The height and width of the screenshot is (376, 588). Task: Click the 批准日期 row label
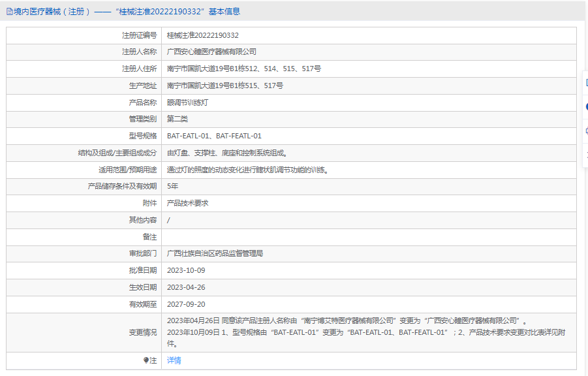pyautogui.click(x=142, y=270)
